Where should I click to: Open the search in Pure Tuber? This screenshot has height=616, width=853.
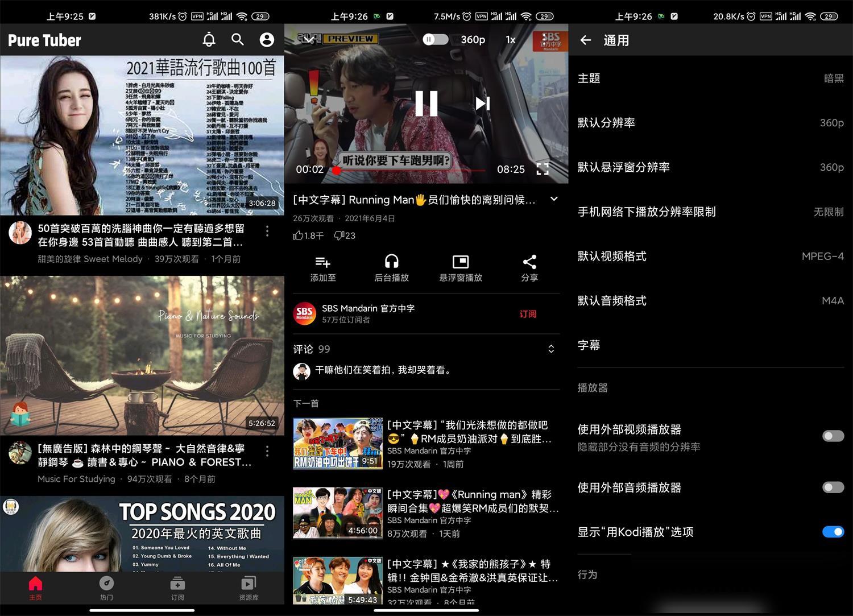pos(238,40)
